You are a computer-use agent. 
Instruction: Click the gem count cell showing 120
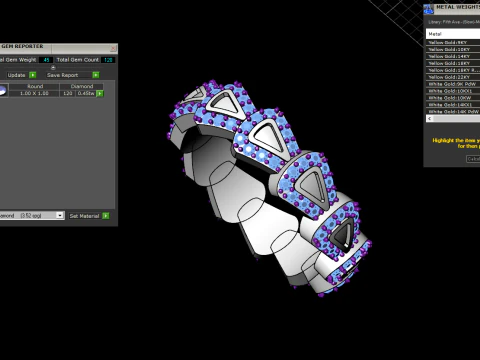point(68,94)
